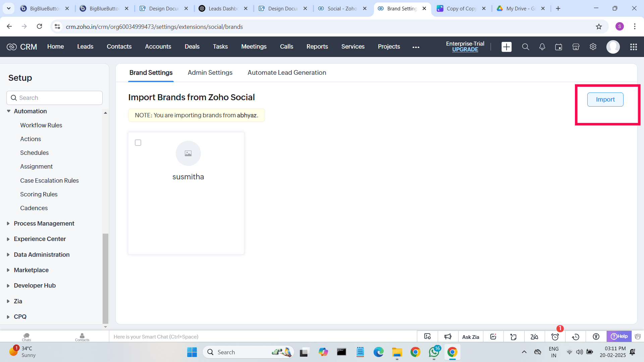Expand Process Management section
This screenshot has width=644, height=362.
coord(8,224)
